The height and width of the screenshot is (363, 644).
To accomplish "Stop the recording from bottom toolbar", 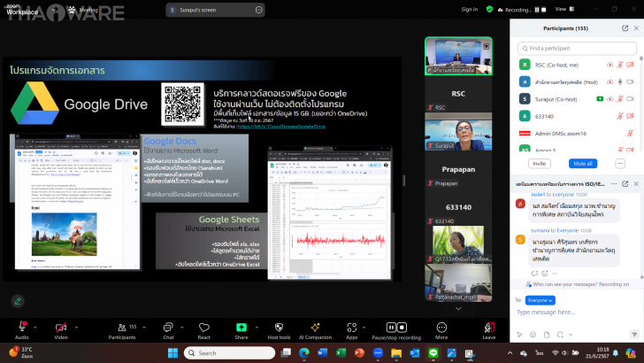I will tap(402, 328).
